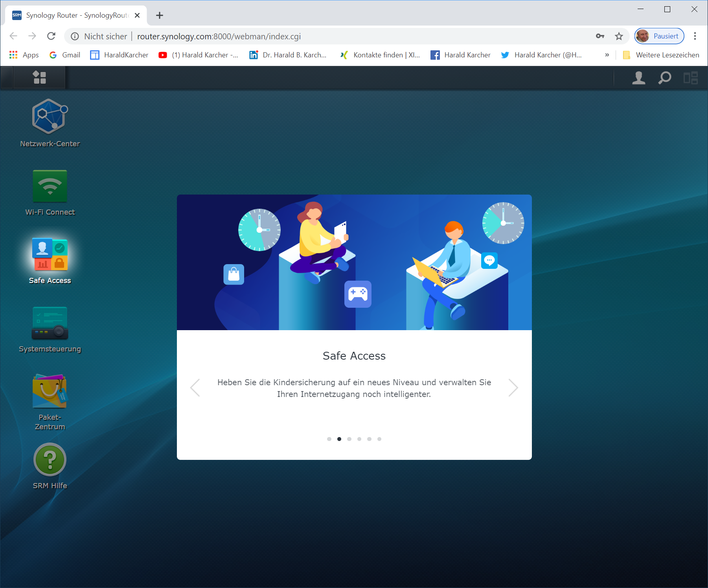Open Systemsteuerung control panel icon
Viewport: 708px width, 588px height.
[x=50, y=329]
